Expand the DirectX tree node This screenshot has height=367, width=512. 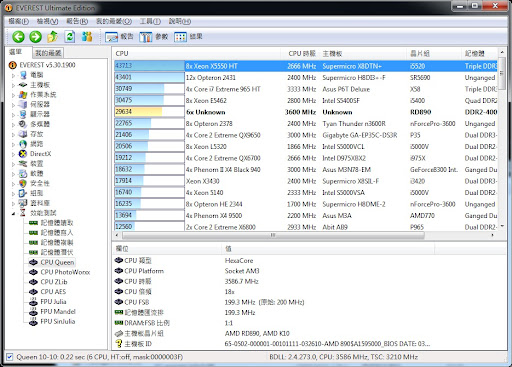coord(14,154)
